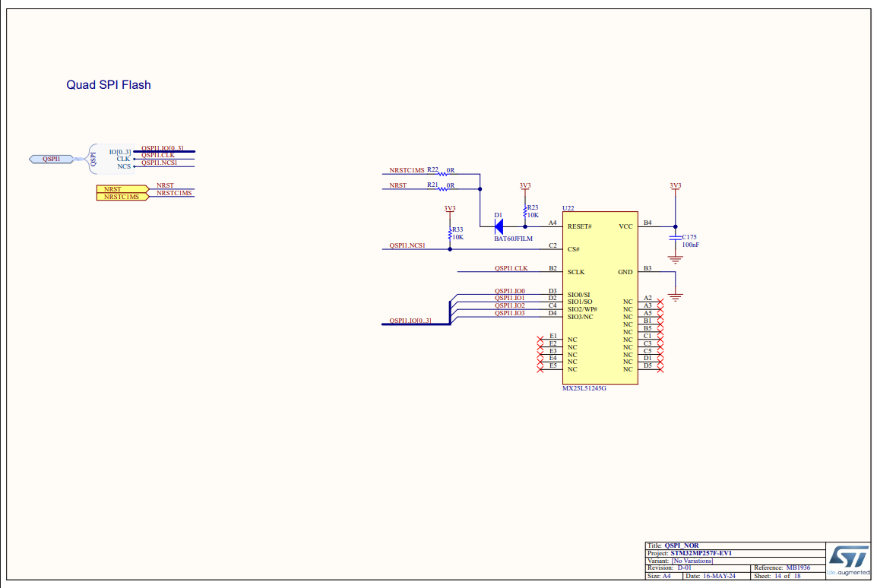Screen dimensions: 877x588
Task: Click the QSPI1.IO3 net label
Action: 509,313
